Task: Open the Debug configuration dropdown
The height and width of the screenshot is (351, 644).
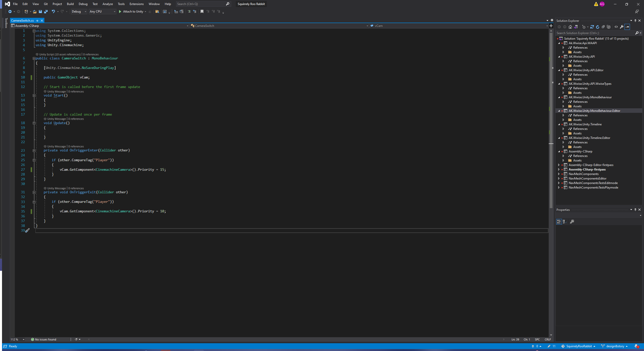Action: (x=79, y=12)
